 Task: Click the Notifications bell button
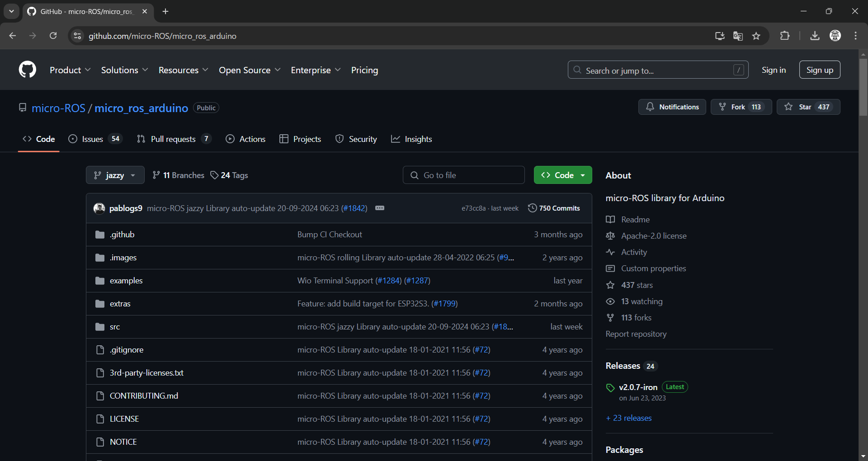click(672, 107)
